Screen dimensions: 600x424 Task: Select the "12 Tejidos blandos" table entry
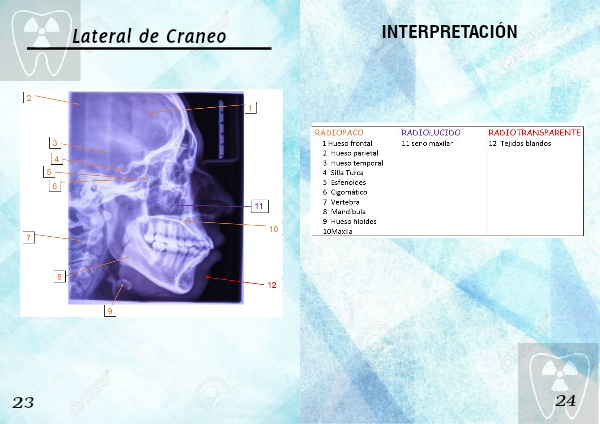[x=519, y=143]
